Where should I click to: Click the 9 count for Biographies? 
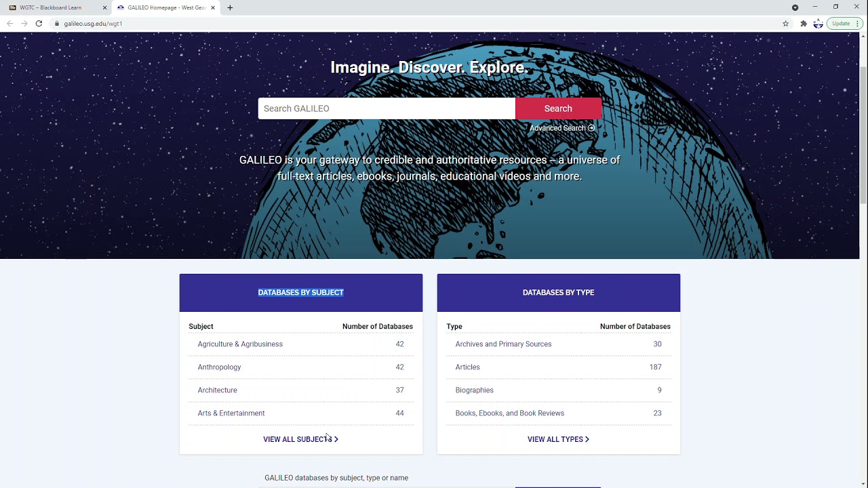(659, 390)
